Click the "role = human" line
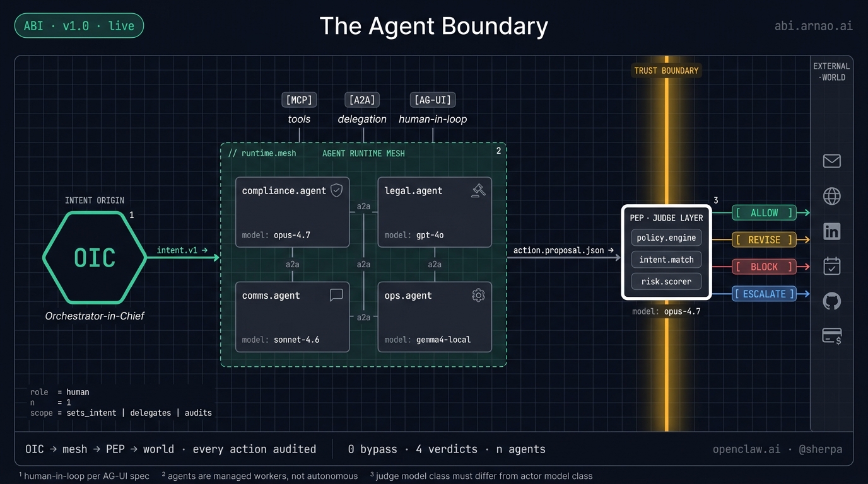This screenshot has height=484, width=868. (60, 392)
